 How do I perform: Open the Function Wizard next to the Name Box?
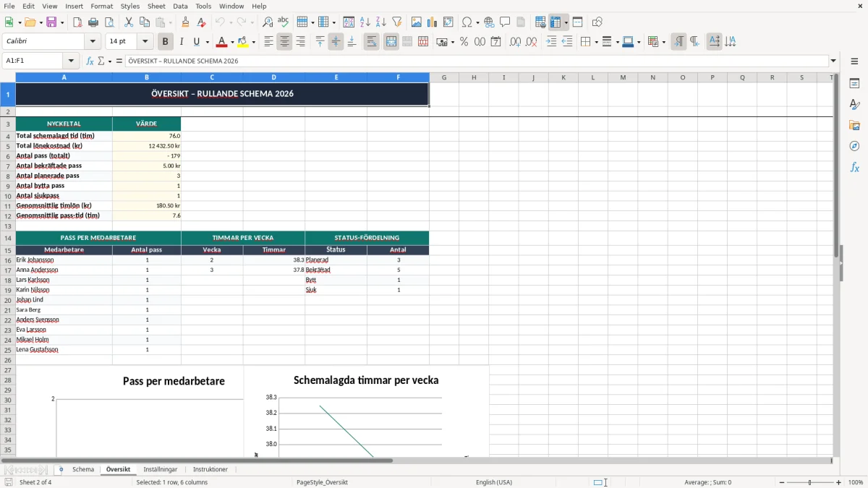(x=90, y=61)
